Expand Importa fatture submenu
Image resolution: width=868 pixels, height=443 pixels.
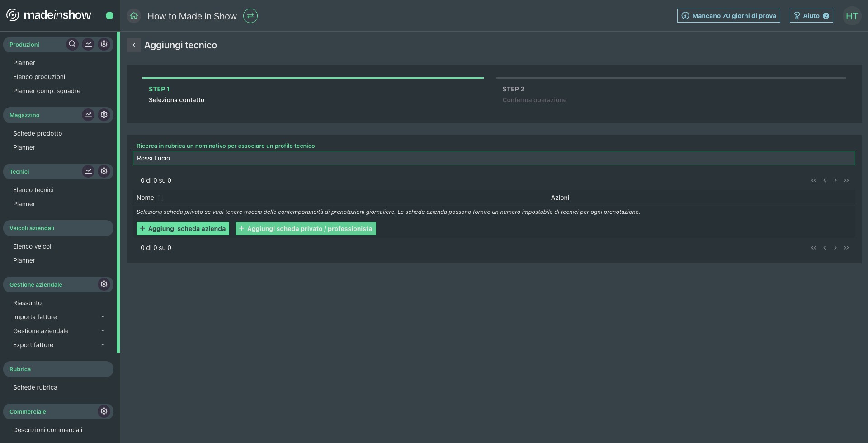tap(102, 317)
